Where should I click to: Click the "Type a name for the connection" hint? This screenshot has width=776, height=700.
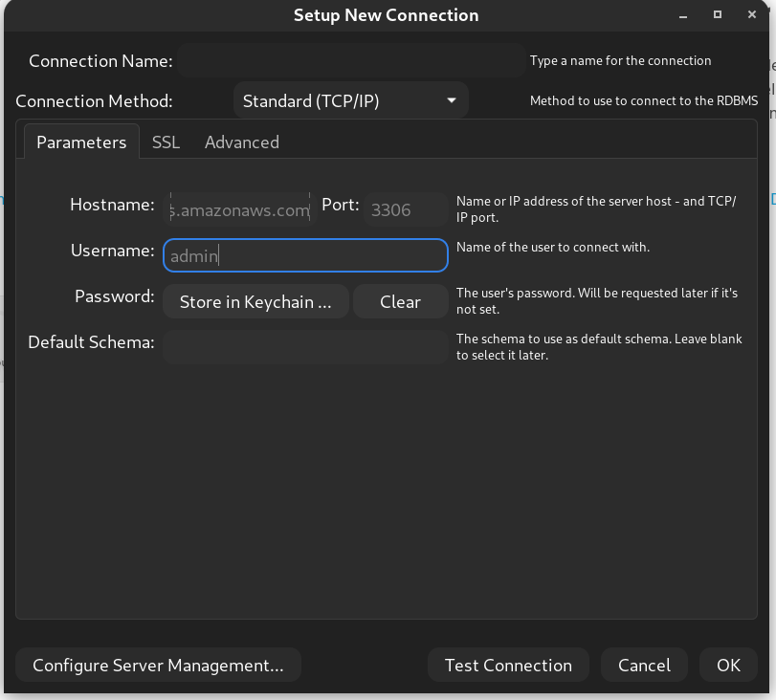coord(620,61)
